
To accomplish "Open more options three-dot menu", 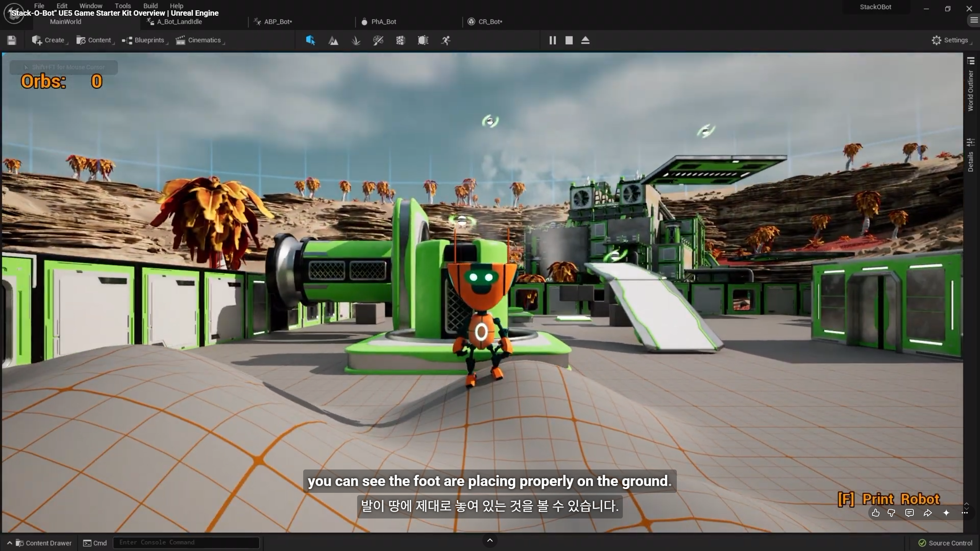I will pyautogui.click(x=965, y=513).
